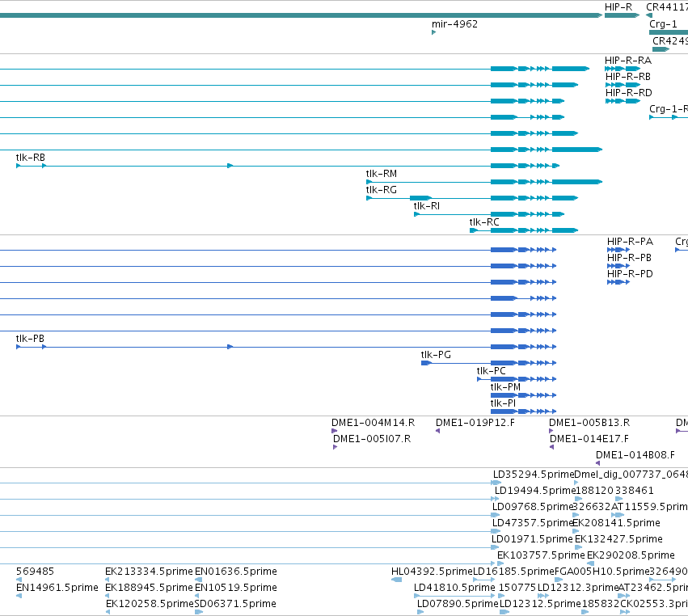The width and height of the screenshot is (688, 616).
Task: Select the EK188945.5prime EST label
Action: pyautogui.click(x=149, y=588)
